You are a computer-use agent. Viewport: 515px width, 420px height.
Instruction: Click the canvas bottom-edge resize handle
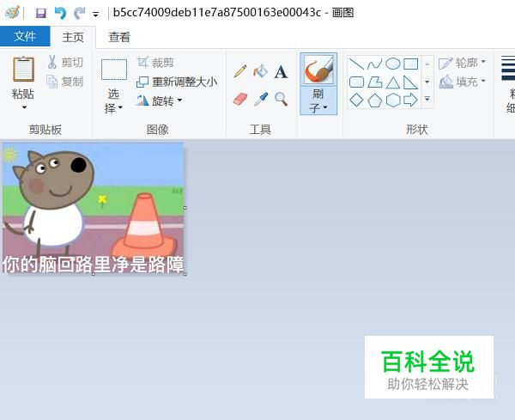94,274
